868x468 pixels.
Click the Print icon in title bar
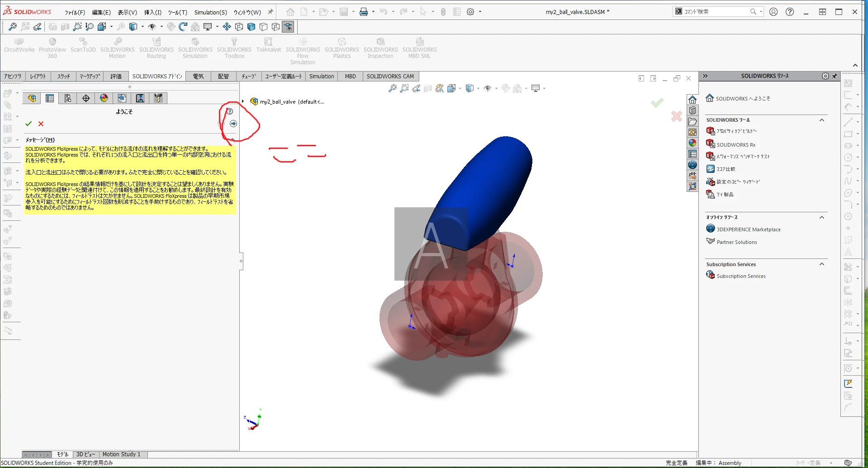(364, 12)
